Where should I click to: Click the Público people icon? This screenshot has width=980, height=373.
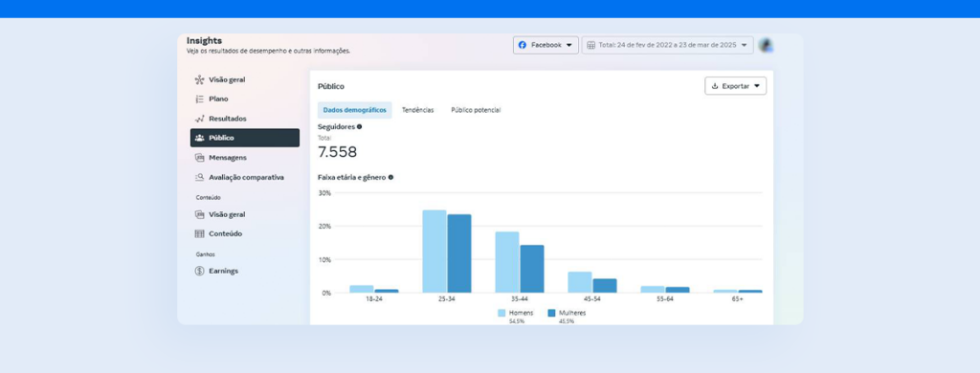(x=199, y=138)
